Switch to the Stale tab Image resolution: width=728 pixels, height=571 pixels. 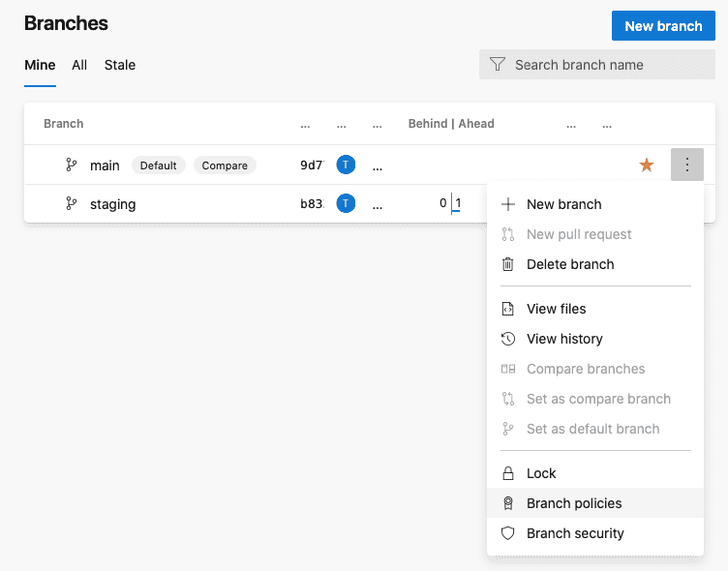coord(120,65)
